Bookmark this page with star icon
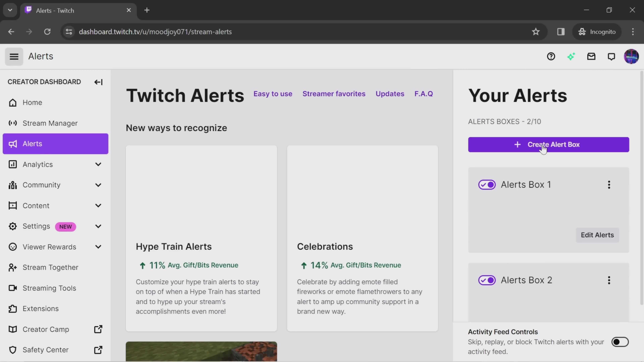The image size is (644, 362). (535, 32)
